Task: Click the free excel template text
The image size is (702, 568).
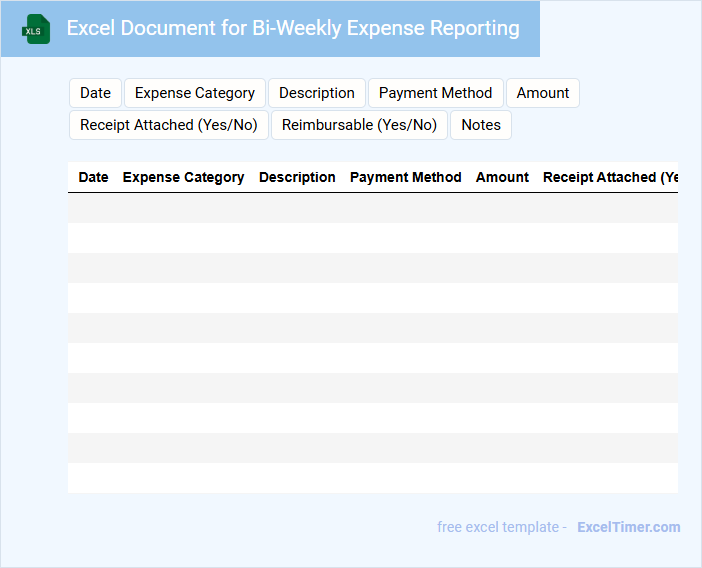Action: coord(502,527)
